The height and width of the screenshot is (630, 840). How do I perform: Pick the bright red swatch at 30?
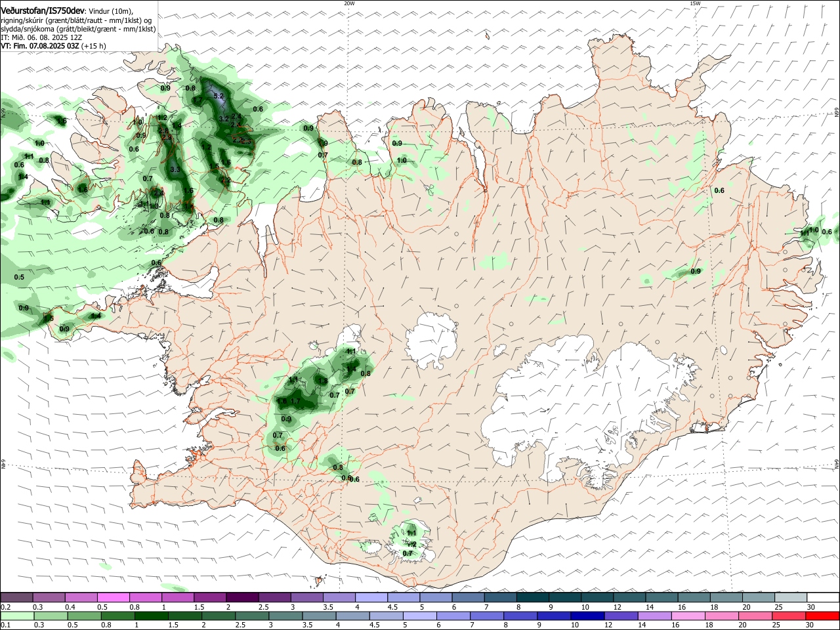point(822,616)
